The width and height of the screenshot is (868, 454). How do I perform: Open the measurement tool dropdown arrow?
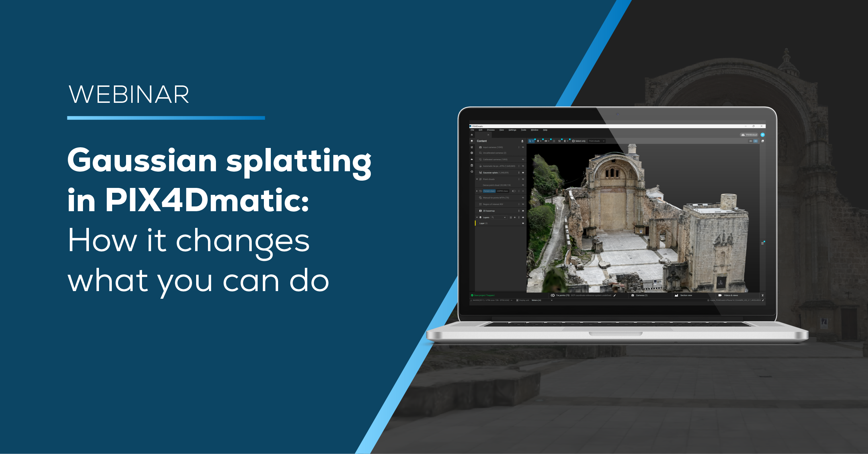coord(549,141)
